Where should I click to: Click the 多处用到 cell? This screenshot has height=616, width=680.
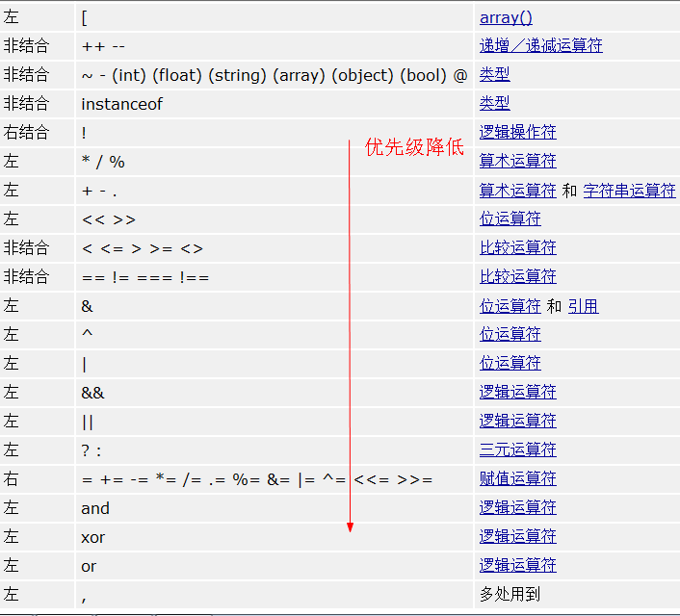pyautogui.click(x=577, y=594)
